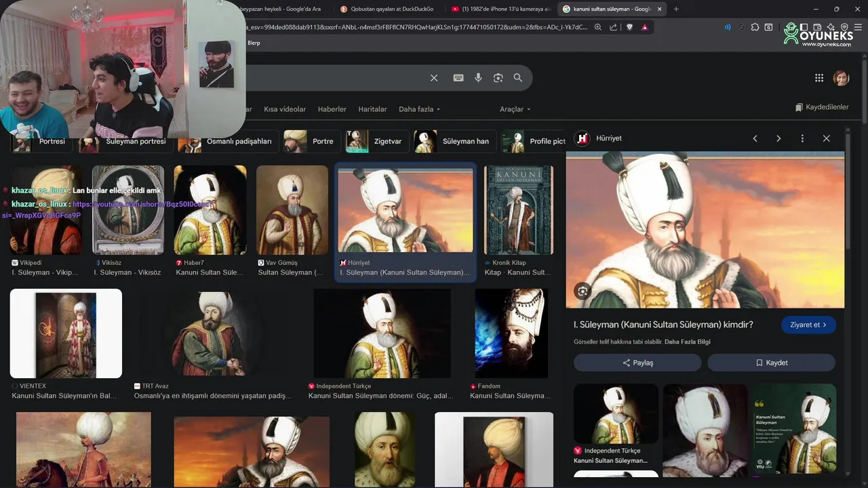Viewport: 868px width, 488px height.
Task: Select the Portresi filter chip
Action: (40, 142)
